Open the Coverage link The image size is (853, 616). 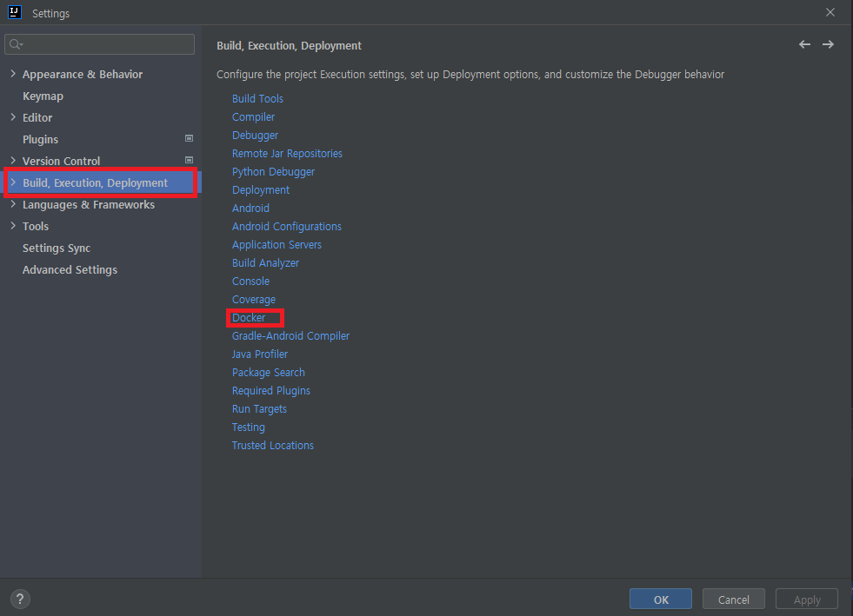(x=254, y=300)
